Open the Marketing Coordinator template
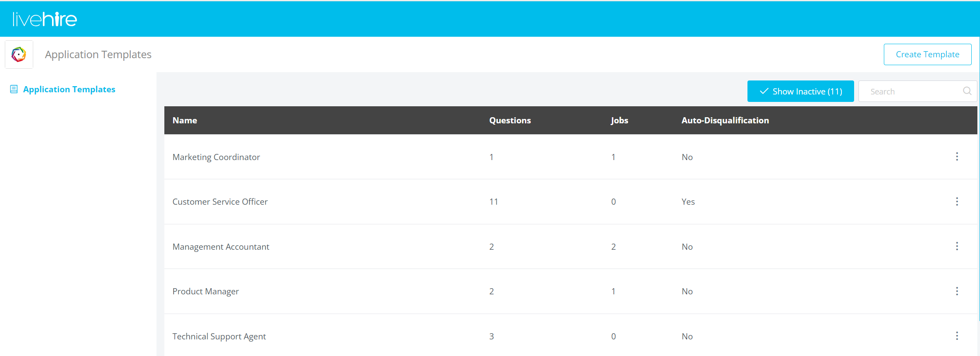 pyautogui.click(x=216, y=157)
